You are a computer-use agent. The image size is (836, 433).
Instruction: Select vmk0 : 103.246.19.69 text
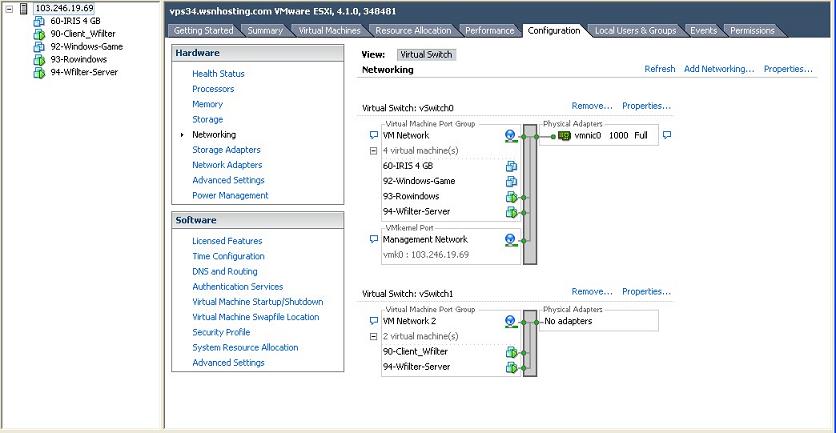pos(425,255)
